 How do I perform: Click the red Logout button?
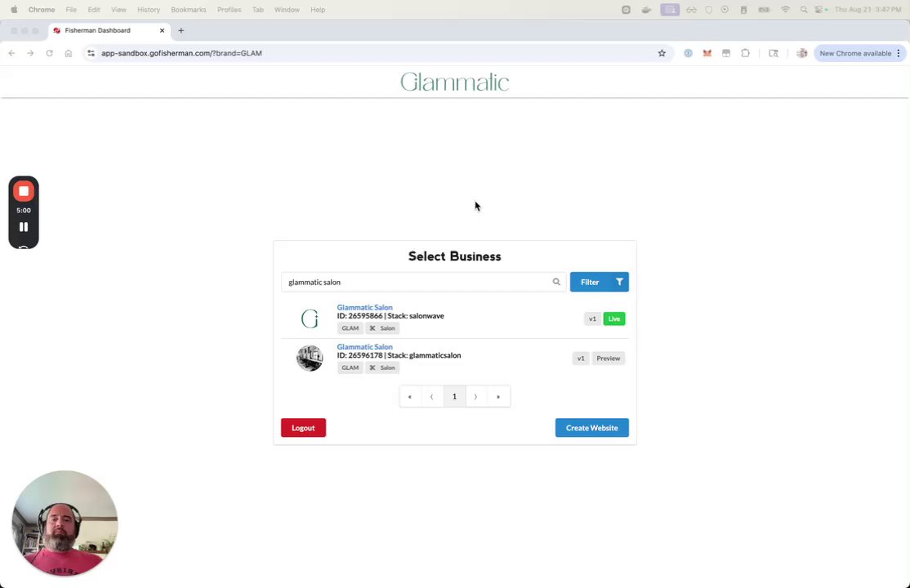pos(304,428)
